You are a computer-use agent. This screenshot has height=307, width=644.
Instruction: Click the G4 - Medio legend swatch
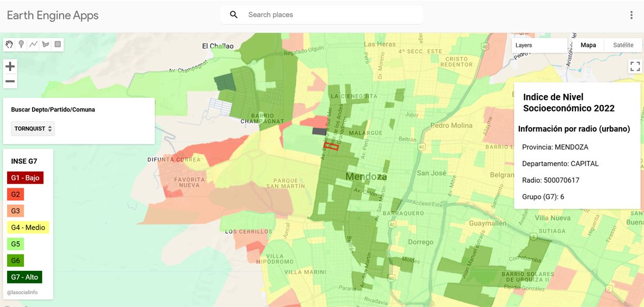click(x=28, y=228)
